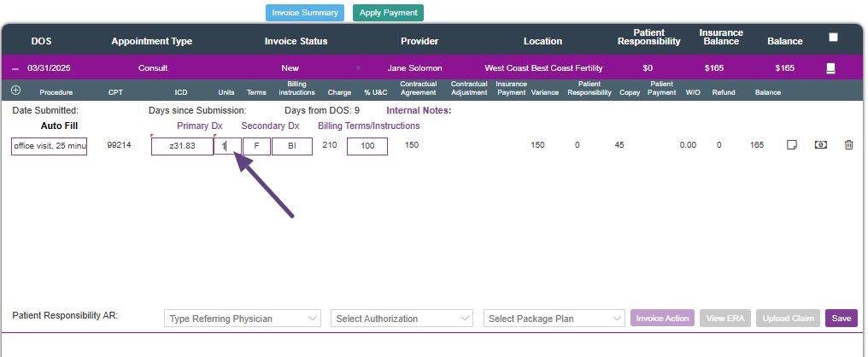The image size is (868, 357).
Task: Click the Consult appointment type text
Action: point(153,68)
